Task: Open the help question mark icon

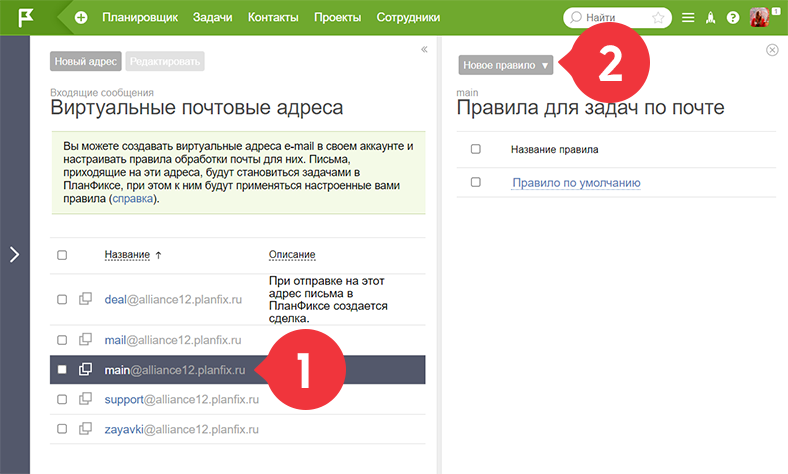Action: pyautogui.click(x=733, y=18)
